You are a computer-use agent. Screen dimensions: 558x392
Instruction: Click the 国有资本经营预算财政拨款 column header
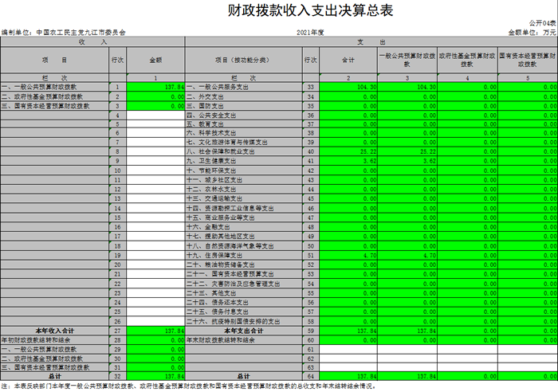tap(528, 59)
